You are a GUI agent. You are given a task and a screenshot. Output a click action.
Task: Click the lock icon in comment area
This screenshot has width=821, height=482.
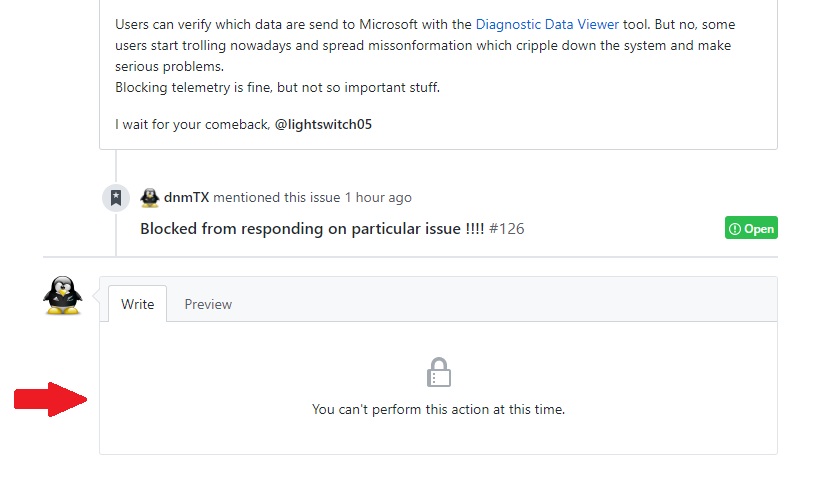point(438,372)
